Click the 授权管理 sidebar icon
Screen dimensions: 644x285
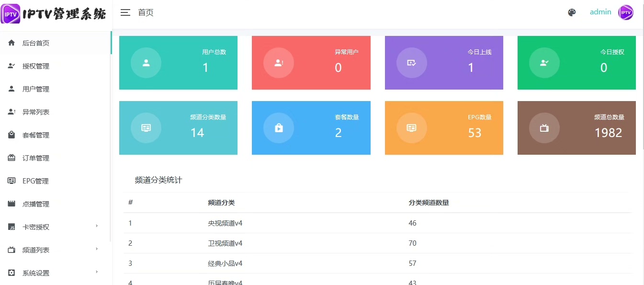12,66
